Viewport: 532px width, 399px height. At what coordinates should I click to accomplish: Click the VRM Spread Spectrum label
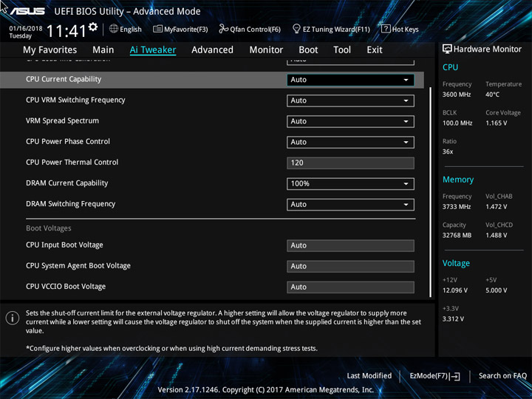pos(62,120)
